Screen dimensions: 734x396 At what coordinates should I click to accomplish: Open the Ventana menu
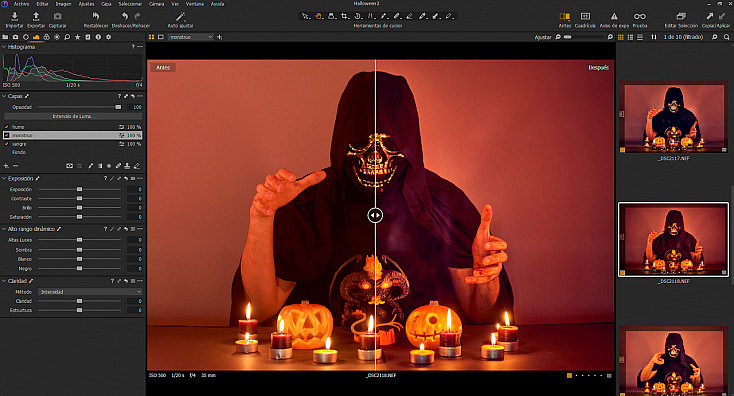195,4
